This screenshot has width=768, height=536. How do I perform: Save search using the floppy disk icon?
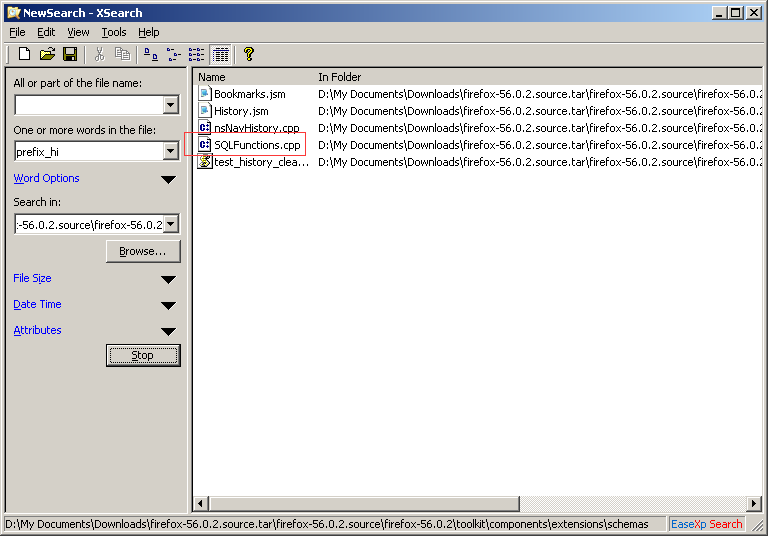coord(70,54)
